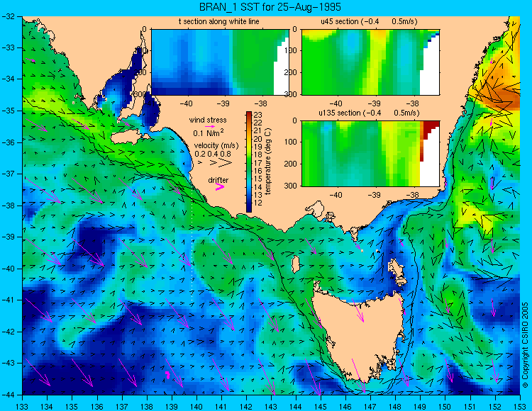Click the magenta drifter marker in the legend
This screenshot has height=411, width=532.
tap(220, 186)
